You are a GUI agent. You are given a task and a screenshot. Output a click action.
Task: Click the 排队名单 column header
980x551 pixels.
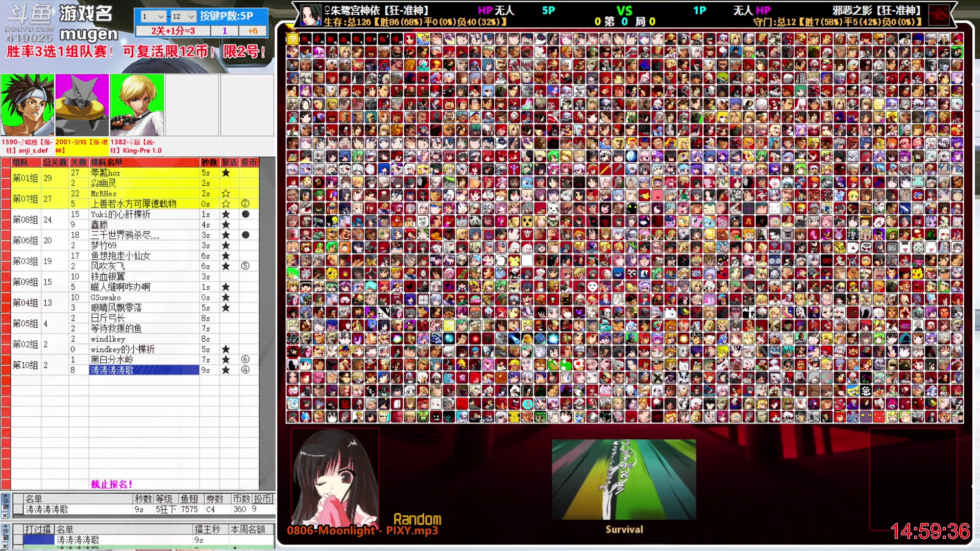[144, 162]
